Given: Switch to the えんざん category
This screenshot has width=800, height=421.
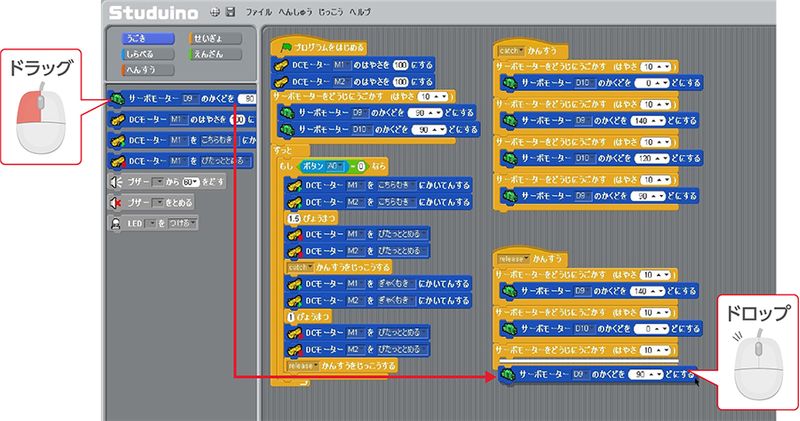Looking at the screenshot, I should click(208, 53).
